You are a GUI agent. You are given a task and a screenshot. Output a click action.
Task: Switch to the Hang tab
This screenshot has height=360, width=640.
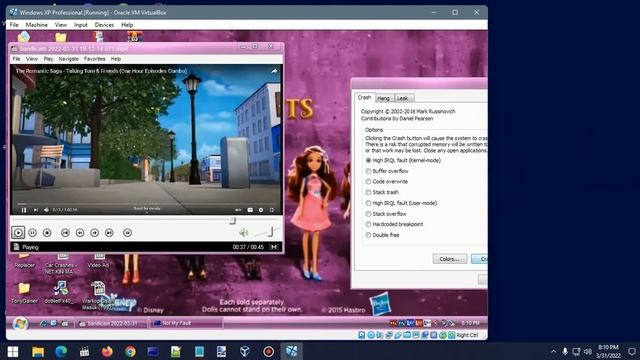pyautogui.click(x=383, y=98)
